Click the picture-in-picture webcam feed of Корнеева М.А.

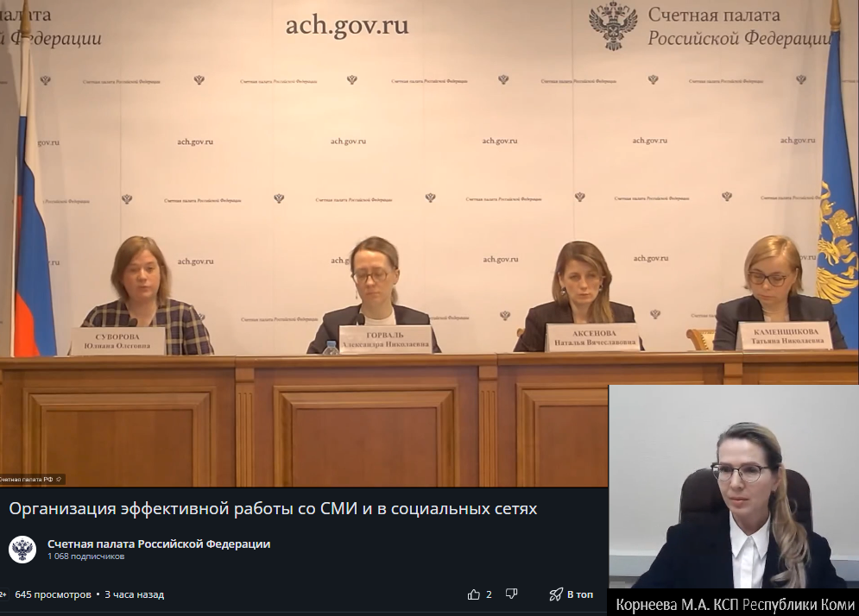[x=734, y=487]
